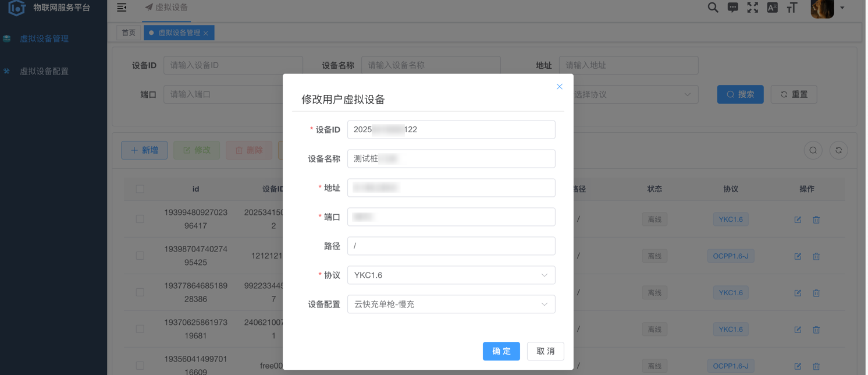Switch to the 首页 tab
Image resolution: width=868 pixels, height=375 pixels.
[129, 33]
